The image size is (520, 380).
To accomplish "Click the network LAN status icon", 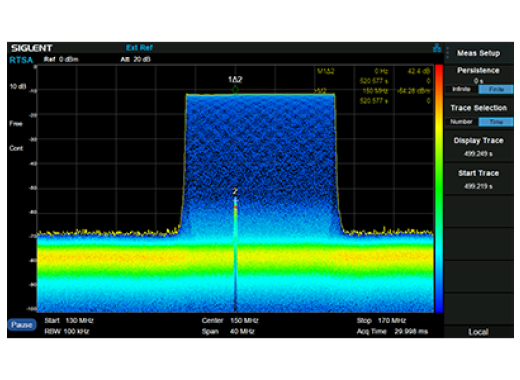I will pyautogui.click(x=437, y=48).
